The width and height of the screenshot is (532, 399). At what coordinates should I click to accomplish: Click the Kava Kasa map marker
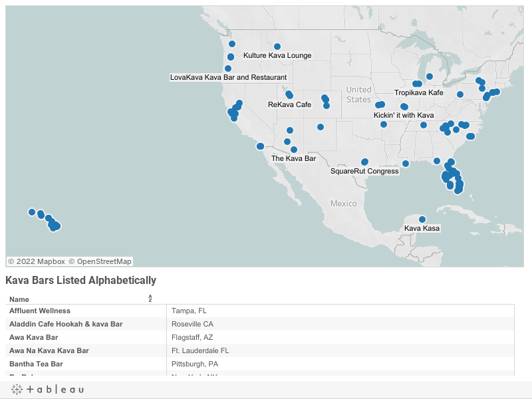tap(422, 219)
